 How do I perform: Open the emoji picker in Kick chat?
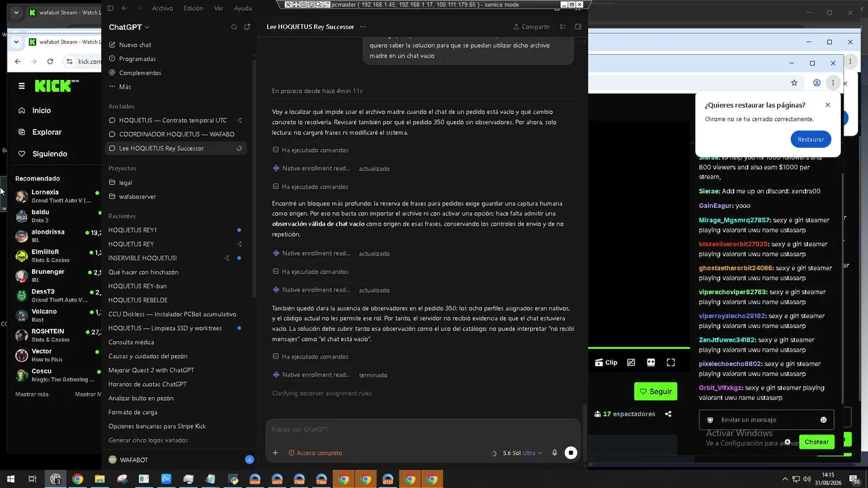pos(823,420)
